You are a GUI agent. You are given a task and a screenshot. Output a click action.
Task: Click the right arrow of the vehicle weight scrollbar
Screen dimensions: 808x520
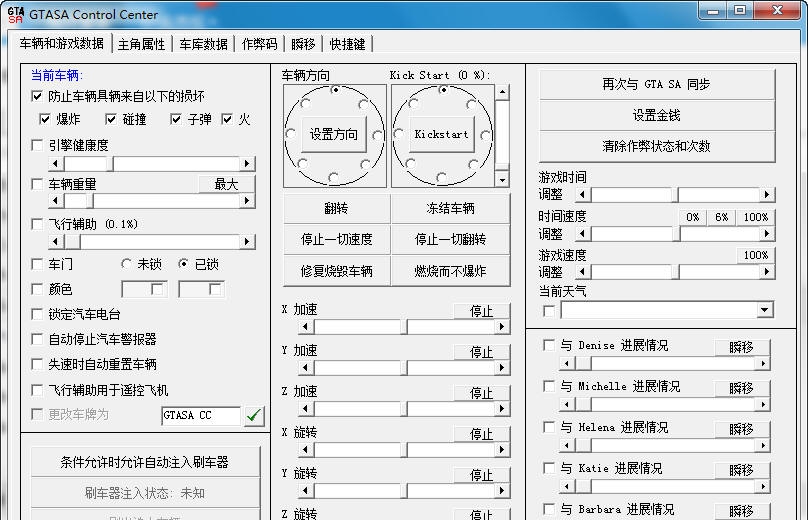tap(247, 200)
